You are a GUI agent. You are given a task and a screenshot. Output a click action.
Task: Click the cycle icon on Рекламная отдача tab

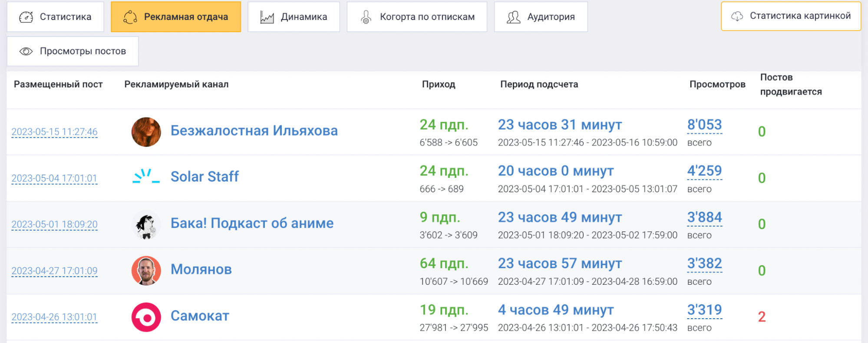coord(130,17)
